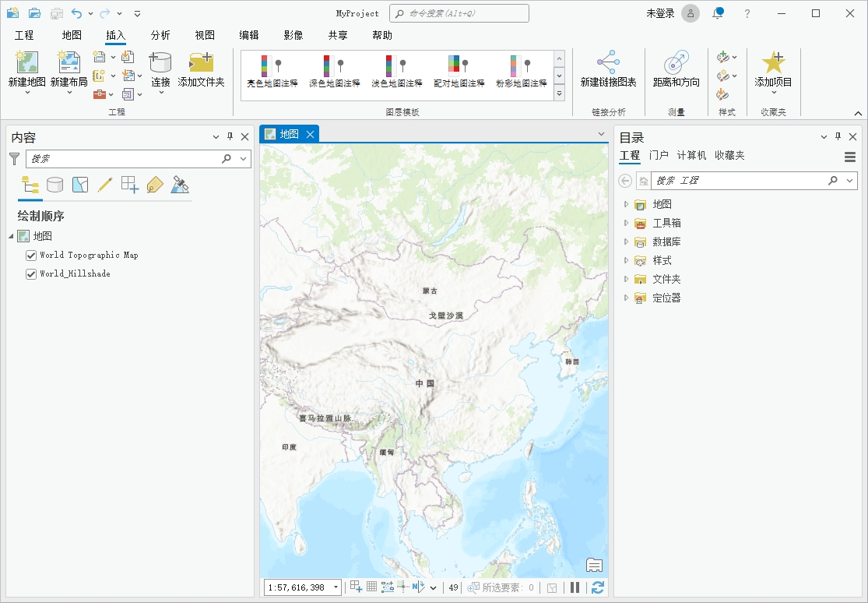Image resolution: width=868 pixels, height=603 pixels.
Task: Close the 地图 map view tab
Action: pos(311,134)
